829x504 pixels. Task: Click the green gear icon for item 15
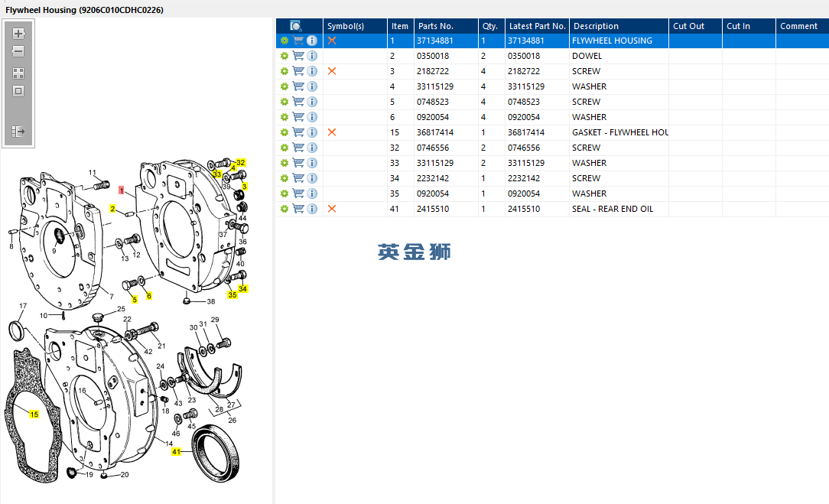coord(284,132)
